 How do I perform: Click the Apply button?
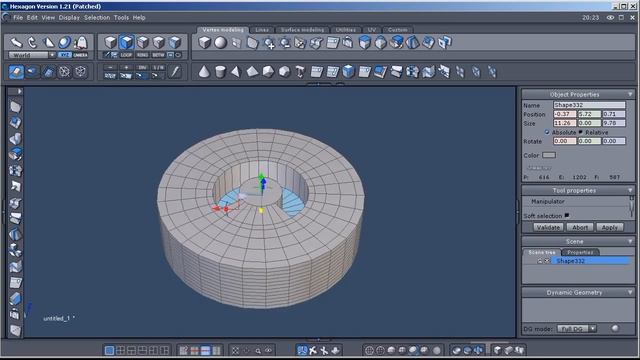[609, 227]
